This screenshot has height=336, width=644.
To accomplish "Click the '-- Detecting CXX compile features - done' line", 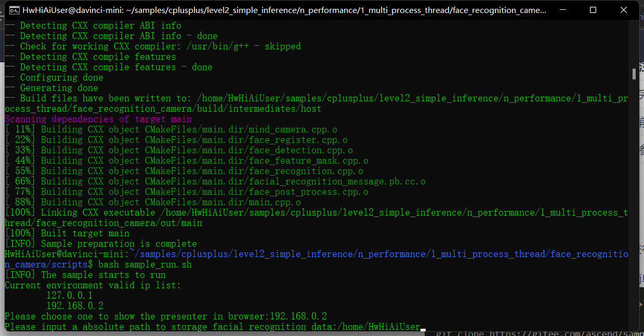I will click(x=109, y=67).
